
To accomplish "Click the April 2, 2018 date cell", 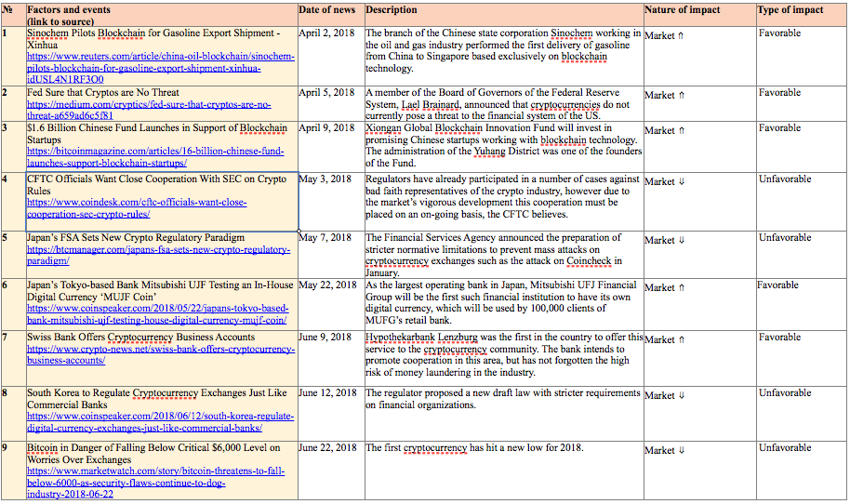I will [331, 57].
